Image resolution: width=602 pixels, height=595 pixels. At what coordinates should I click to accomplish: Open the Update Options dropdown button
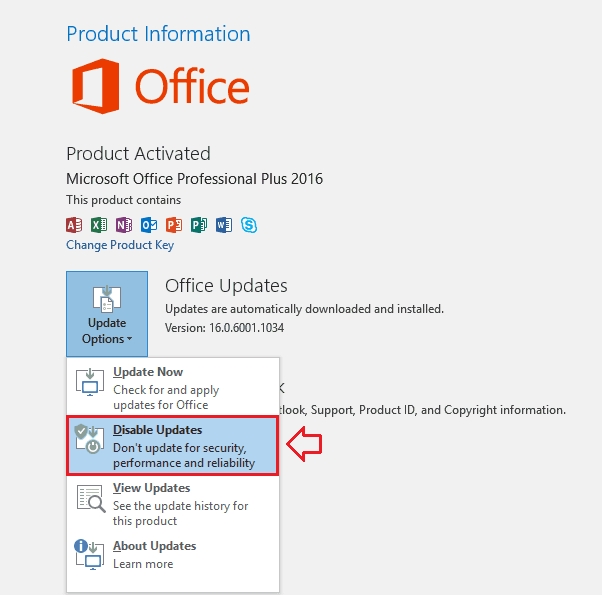pyautogui.click(x=107, y=314)
